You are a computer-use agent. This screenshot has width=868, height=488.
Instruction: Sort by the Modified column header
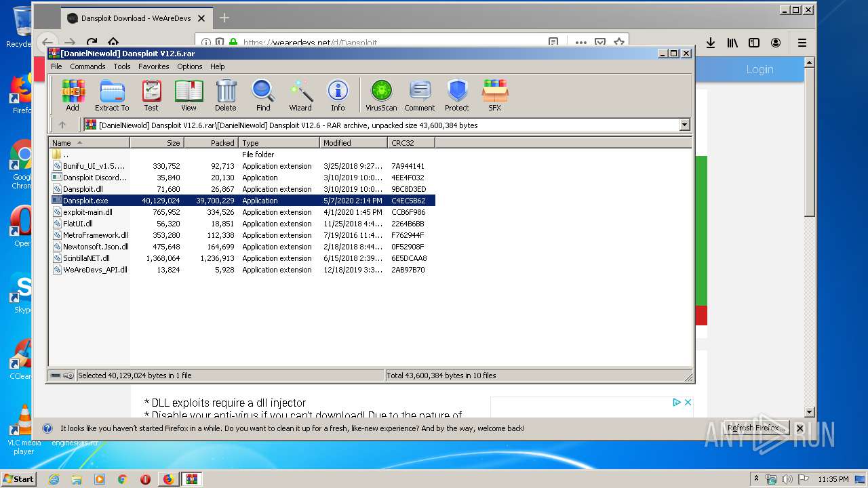pyautogui.click(x=353, y=143)
